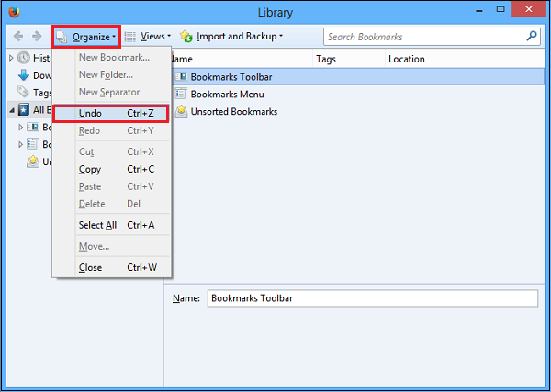Viewport: 551px width, 392px height.
Task: Click the Forward arrow in toolbar
Action: coord(37,36)
